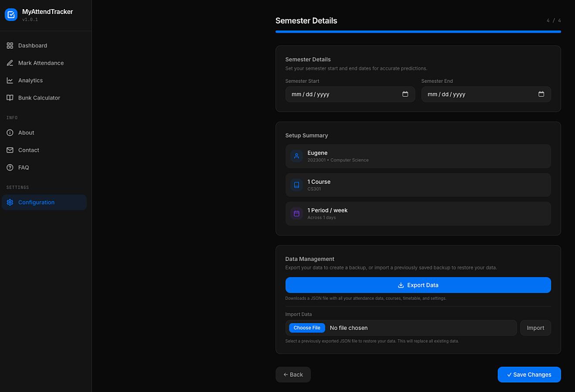Open the FAQ page
The height and width of the screenshot is (392, 575).
44,167
